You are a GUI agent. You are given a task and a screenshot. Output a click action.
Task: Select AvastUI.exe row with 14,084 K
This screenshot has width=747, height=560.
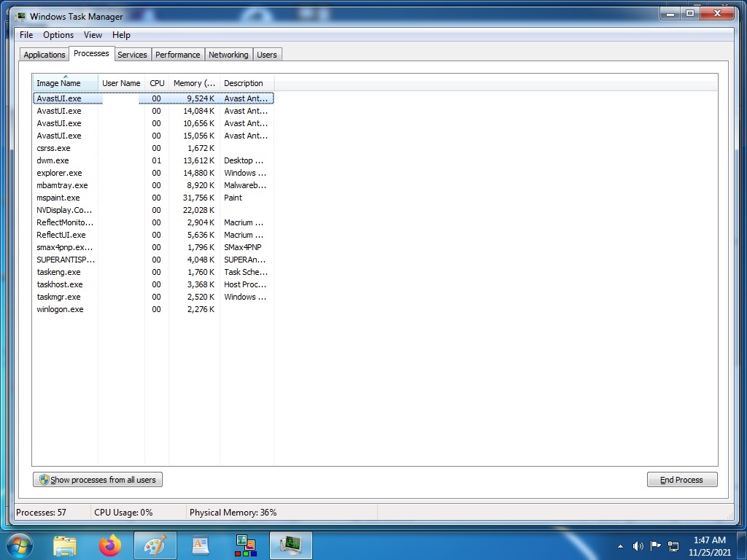tap(153, 111)
